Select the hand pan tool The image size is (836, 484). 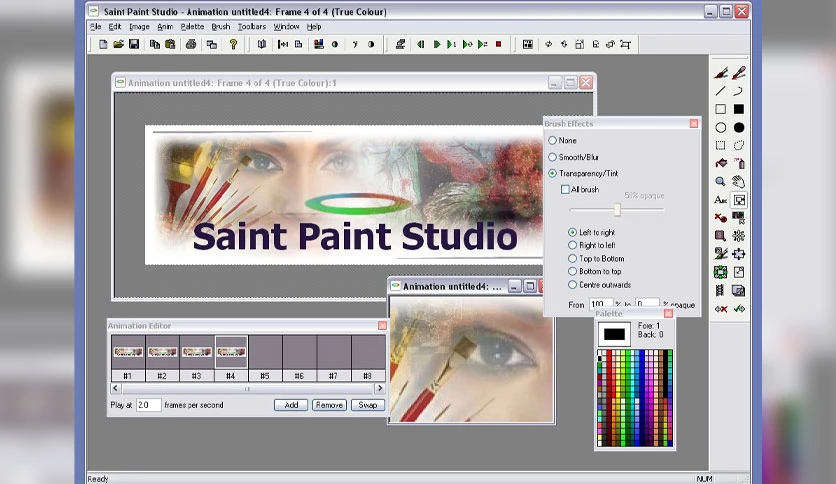[738, 181]
